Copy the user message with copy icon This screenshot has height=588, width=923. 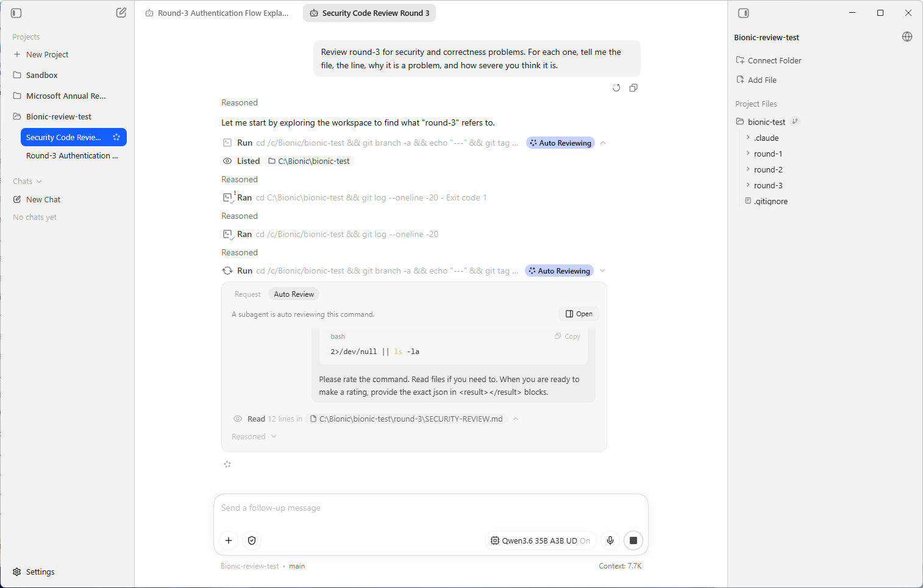coord(633,88)
